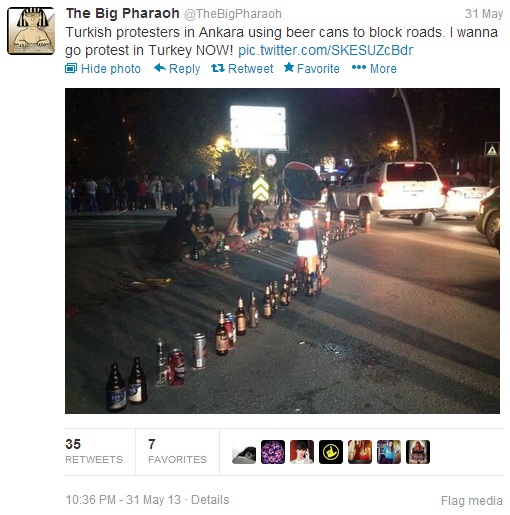Click the Retweet arrows icon
Viewport: 510px width, 515px height.
pos(218,68)
